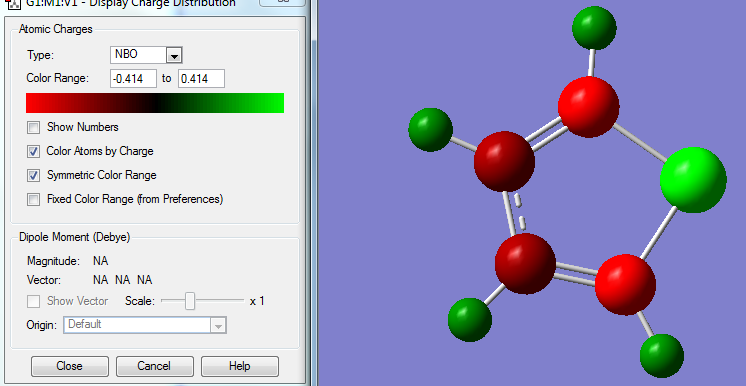Uncheck Symmetric Color Range

pyautogui.click(x=33, y=175)
